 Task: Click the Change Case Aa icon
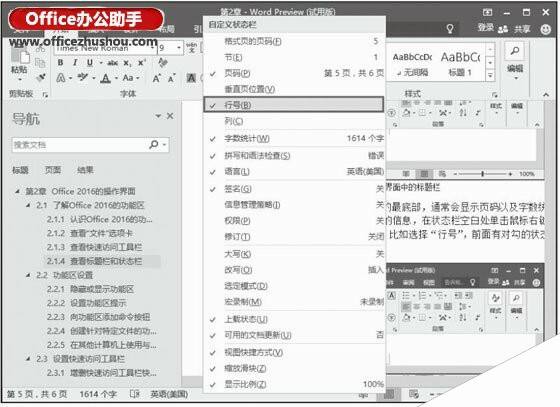[x=128, y=77]
